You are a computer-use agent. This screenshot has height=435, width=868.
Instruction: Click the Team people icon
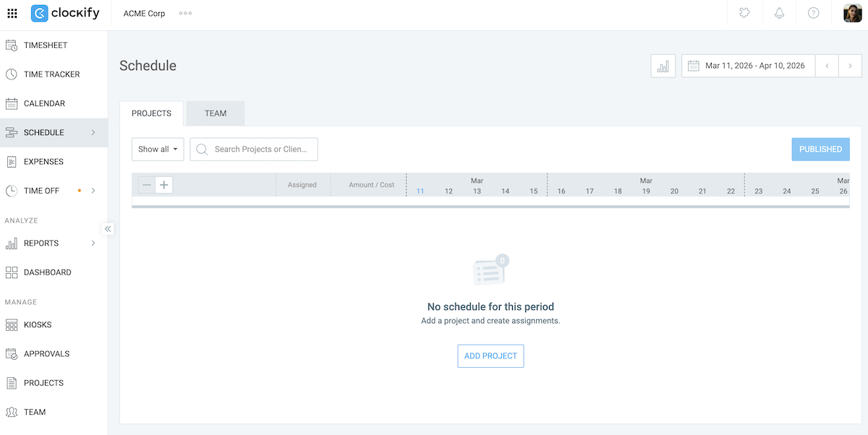[12, 412]
